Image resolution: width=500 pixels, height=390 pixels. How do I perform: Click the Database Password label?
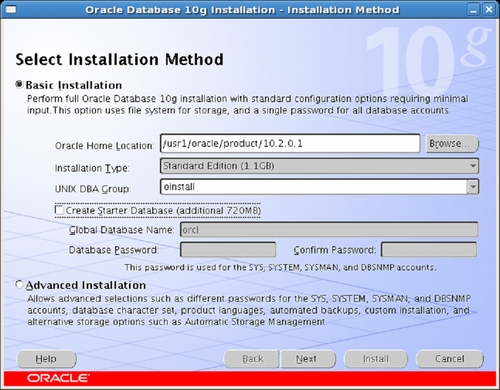coord(114,250)
